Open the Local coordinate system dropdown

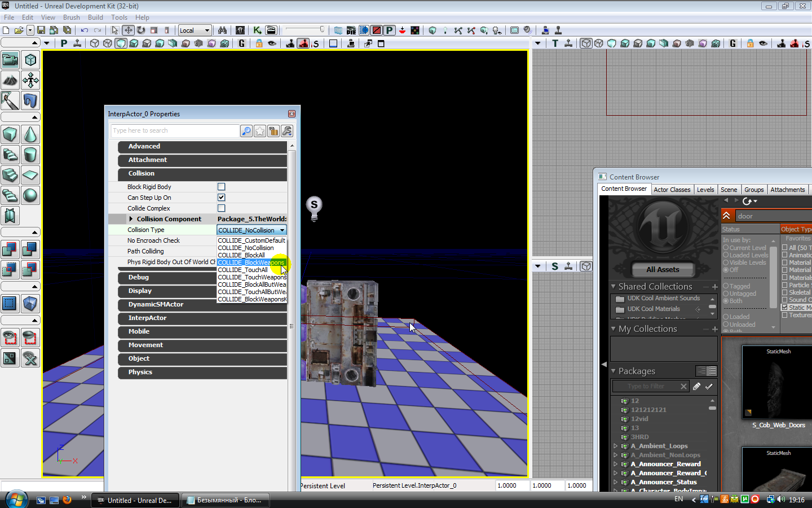[195, 30]
